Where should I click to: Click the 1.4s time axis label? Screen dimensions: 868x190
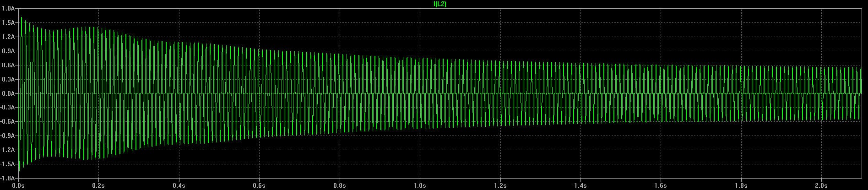(x=580, y=186)
